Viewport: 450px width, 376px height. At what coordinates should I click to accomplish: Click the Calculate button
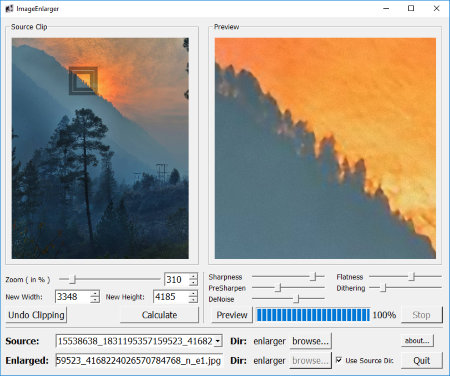coord(159,315)
